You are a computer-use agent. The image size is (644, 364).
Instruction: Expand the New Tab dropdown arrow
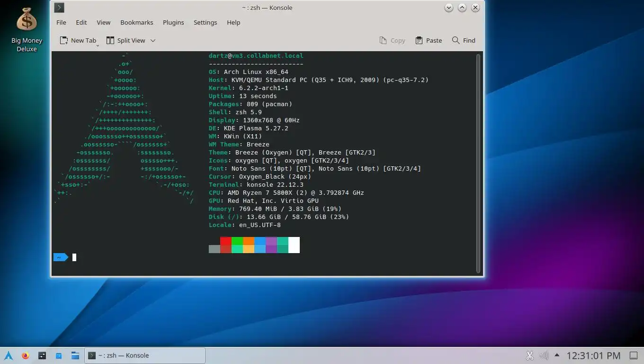coord(98,45)
